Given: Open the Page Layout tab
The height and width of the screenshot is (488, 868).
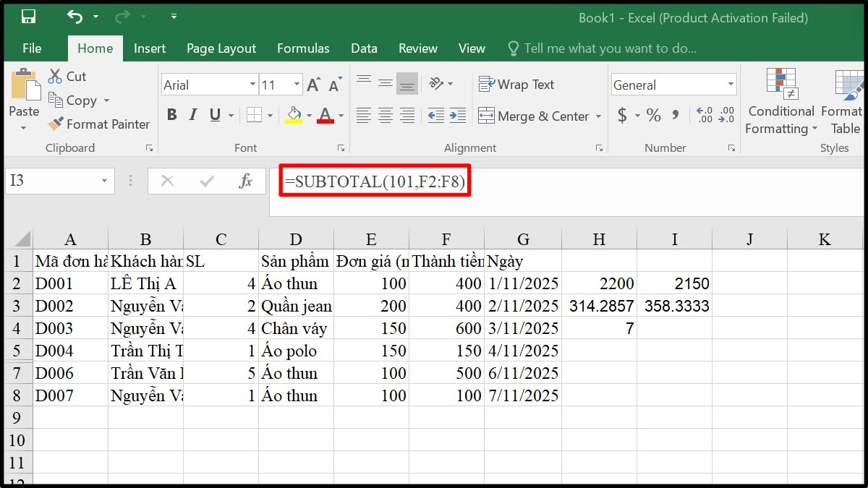Looking at the screenshot, I should [221, 48].
